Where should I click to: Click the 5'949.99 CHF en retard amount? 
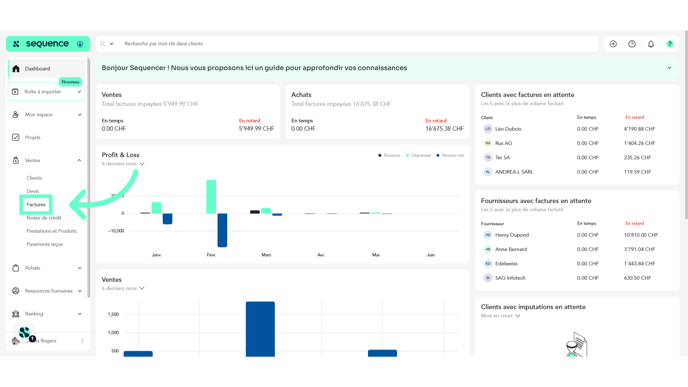(x=256, y=129)
